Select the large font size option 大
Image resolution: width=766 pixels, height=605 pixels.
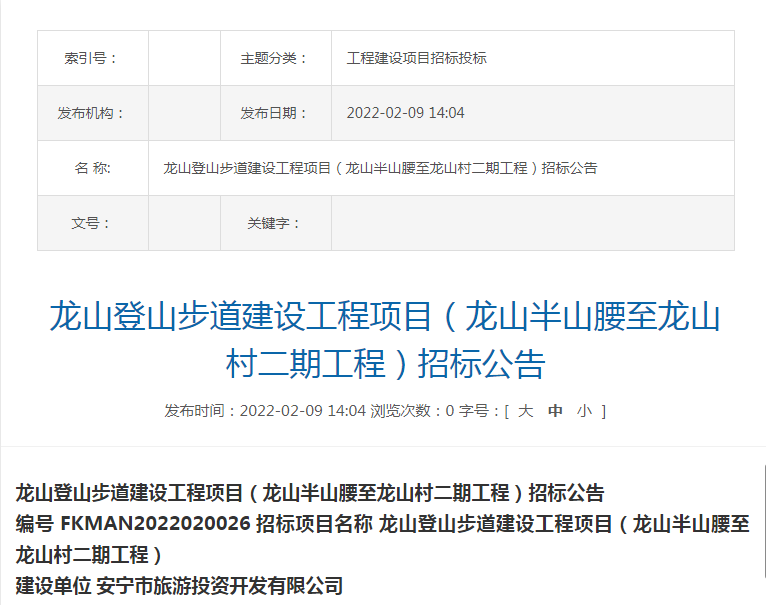(526, 411)
